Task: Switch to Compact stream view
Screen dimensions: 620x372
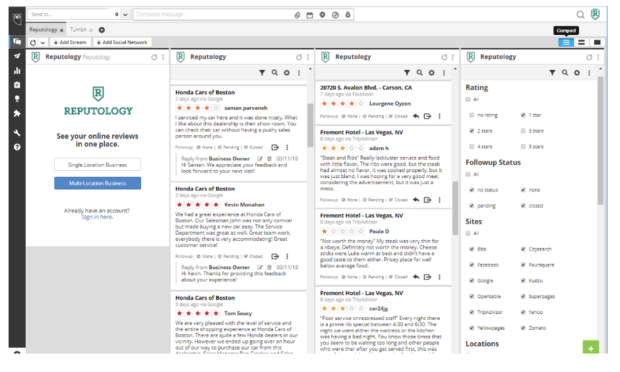Action: (x=566, y=42)
